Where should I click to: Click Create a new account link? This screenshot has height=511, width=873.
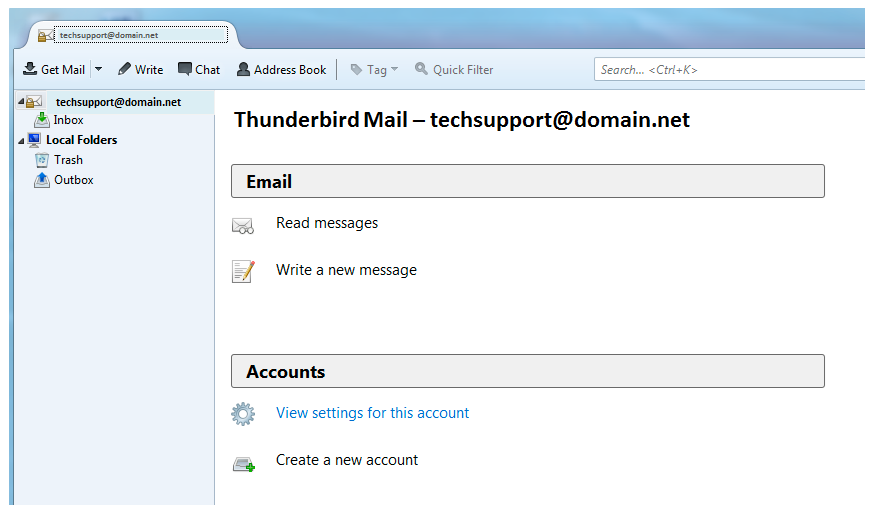coord(347,460)
